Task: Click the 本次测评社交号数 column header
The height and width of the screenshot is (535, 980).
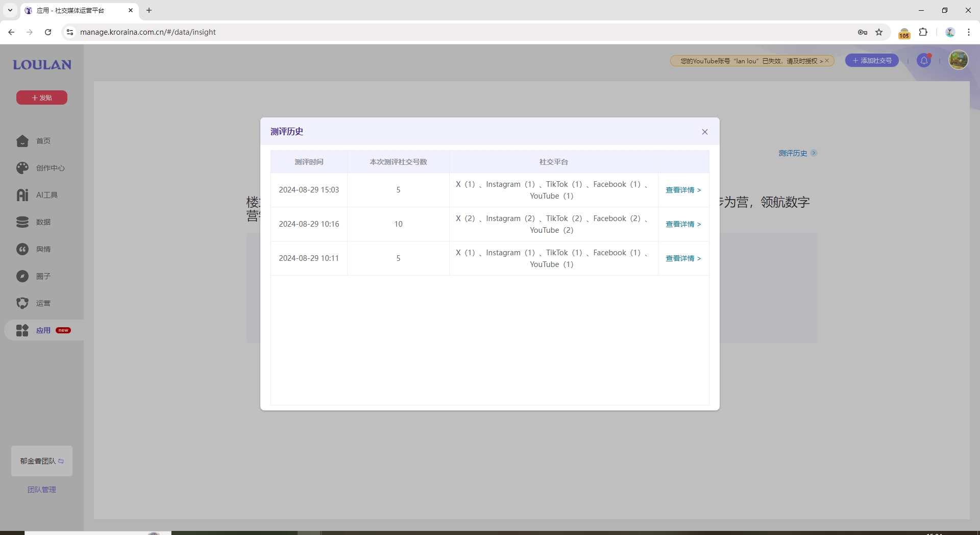Action: click(x=398, y=162)
